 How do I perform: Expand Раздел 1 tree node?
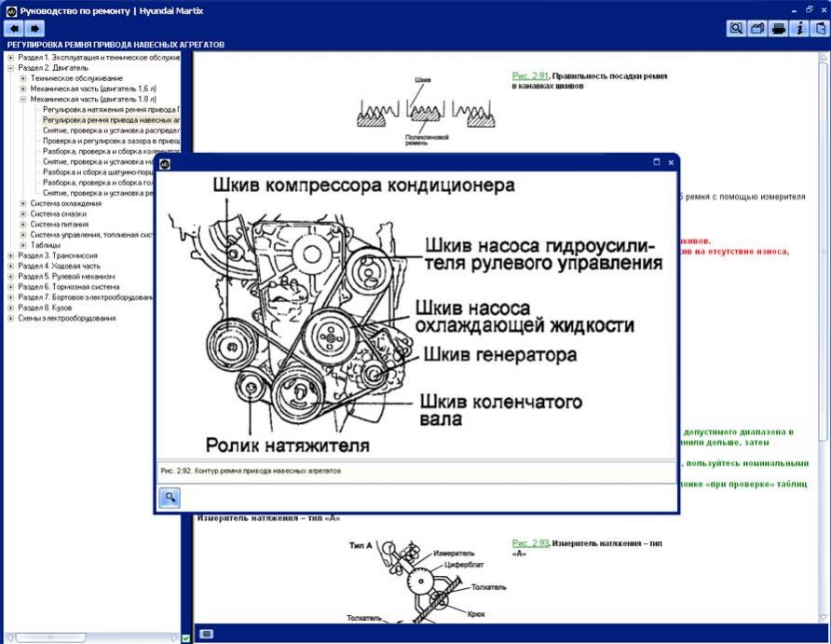pyautogui.click(x=10, y=57)
